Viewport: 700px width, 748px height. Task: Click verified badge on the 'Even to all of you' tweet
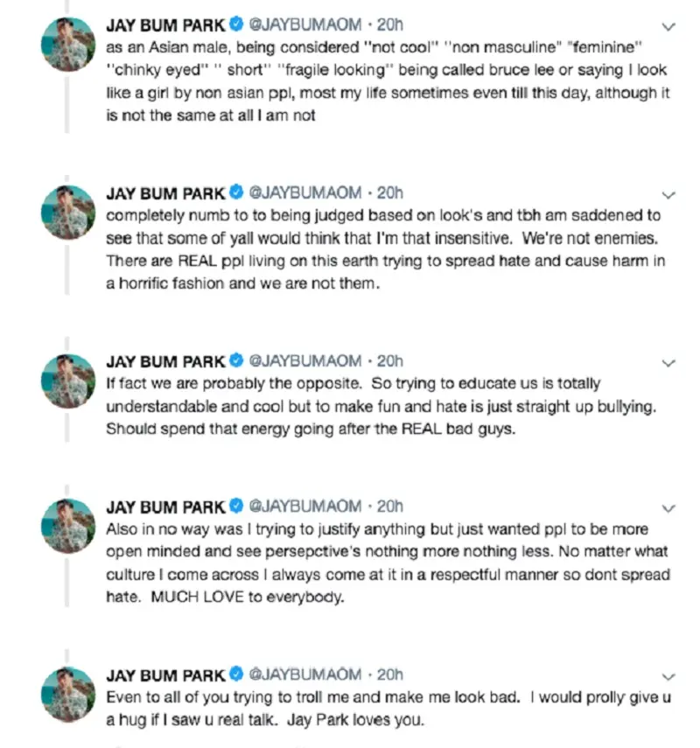point(236,675)
